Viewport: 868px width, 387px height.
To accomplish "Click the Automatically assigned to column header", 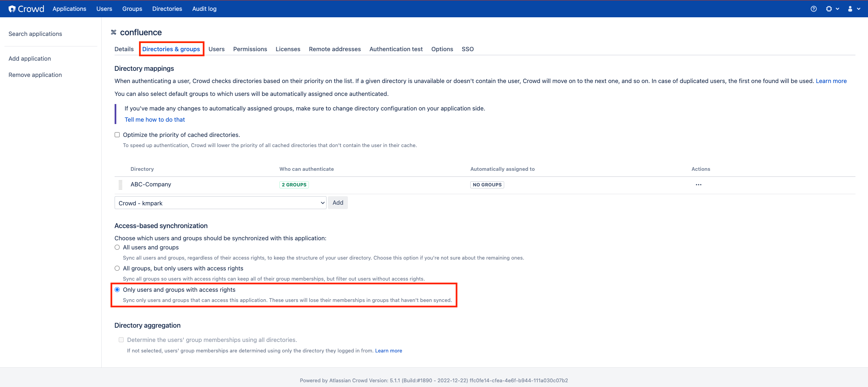I will coord(502,169).
